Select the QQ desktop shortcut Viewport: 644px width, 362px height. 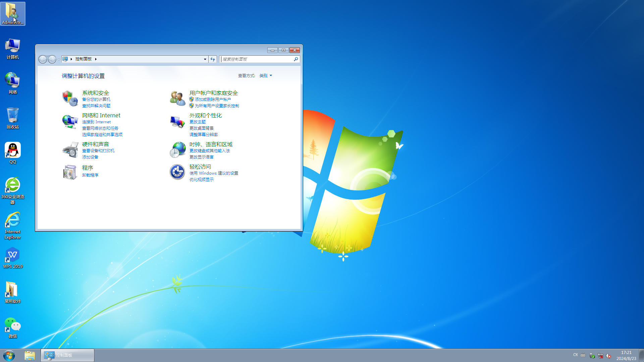13,153
